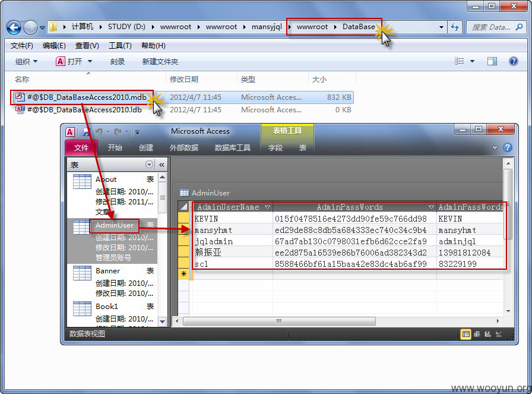Select mansyjql in address breadcrumb
The image size is (532, 394).
point(267,27)
